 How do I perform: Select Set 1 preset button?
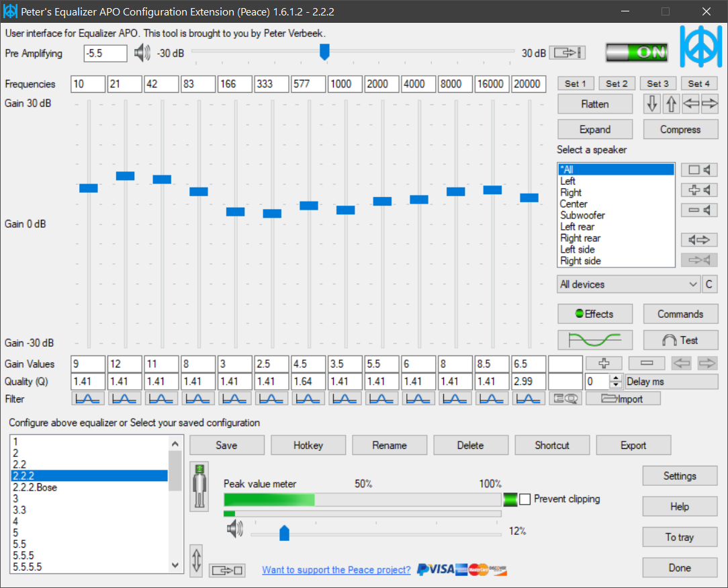tap(576, 83)
